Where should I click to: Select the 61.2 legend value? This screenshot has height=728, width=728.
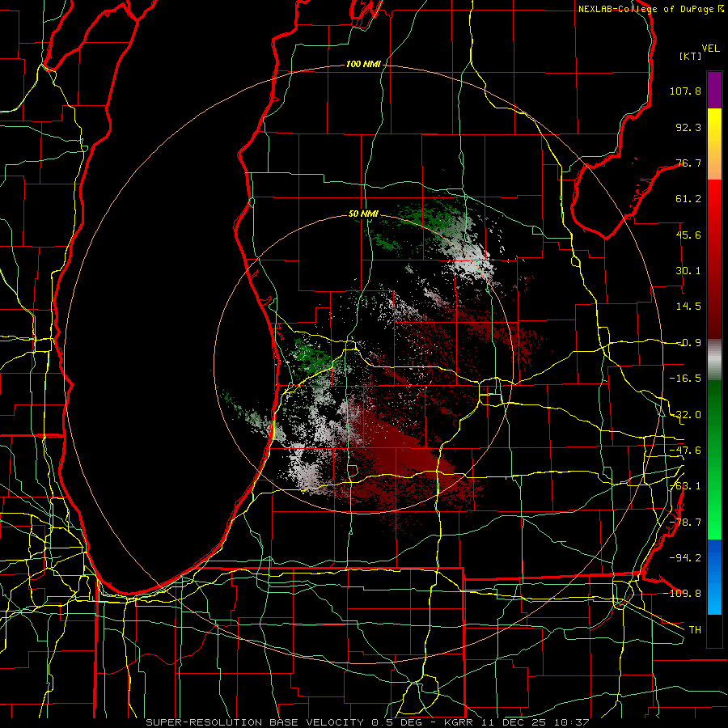(688, 199)
